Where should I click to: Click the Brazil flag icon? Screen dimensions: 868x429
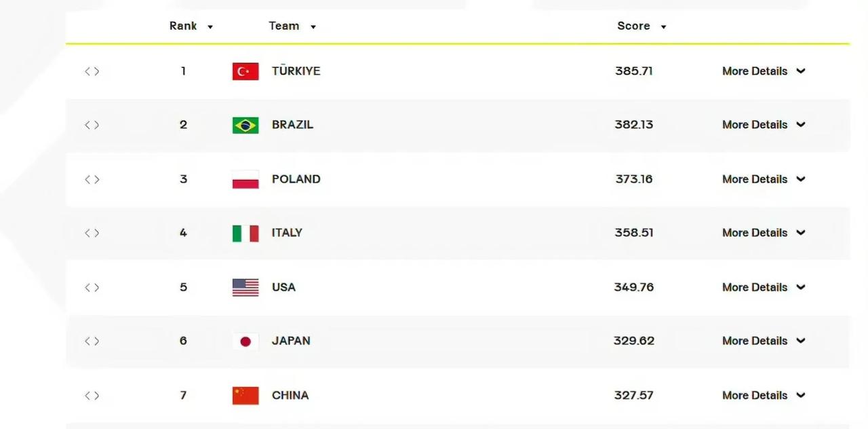[x=245, y=125]
